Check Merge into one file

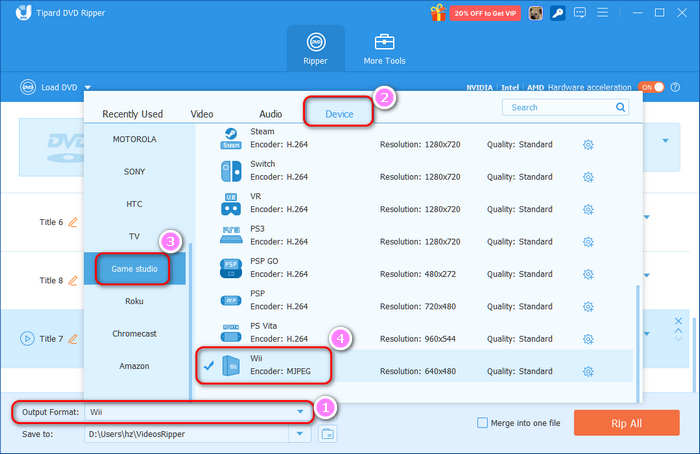tap(482, 423)
